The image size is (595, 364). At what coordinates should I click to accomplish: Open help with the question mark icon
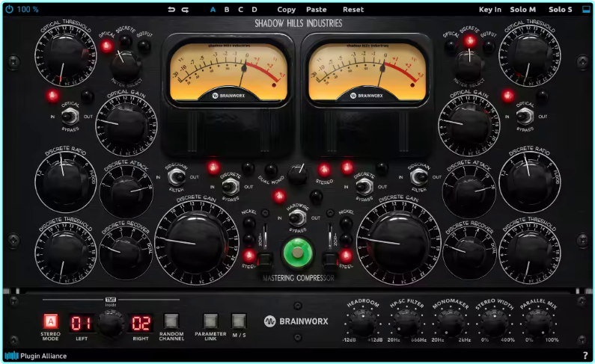pyautogui.click(x=585, y=356)
